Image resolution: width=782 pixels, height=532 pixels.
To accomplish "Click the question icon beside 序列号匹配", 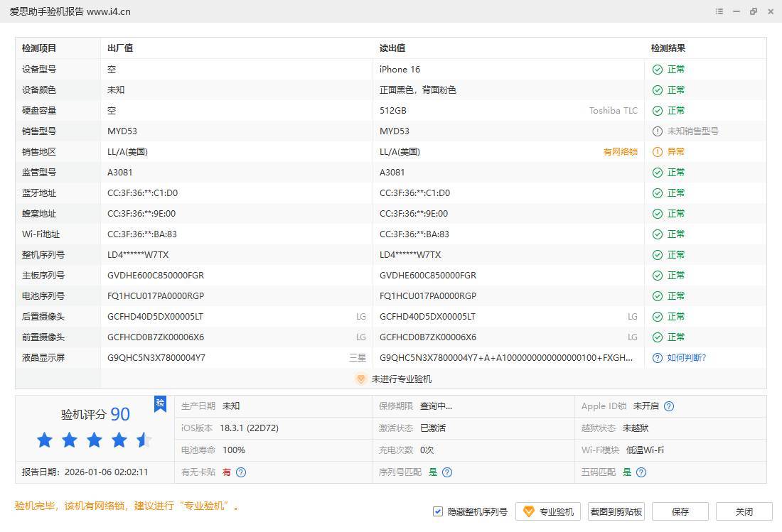I will coord(447,472).
